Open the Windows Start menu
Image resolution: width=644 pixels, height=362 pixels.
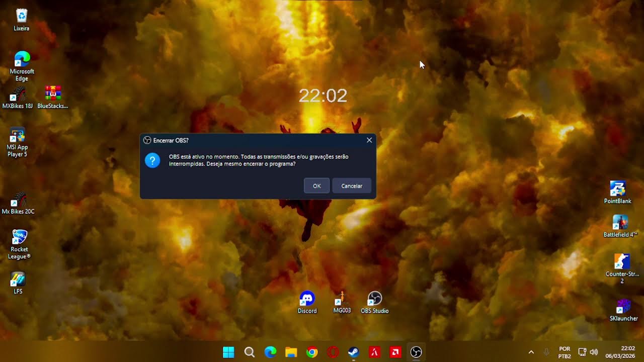click(228, 352)
